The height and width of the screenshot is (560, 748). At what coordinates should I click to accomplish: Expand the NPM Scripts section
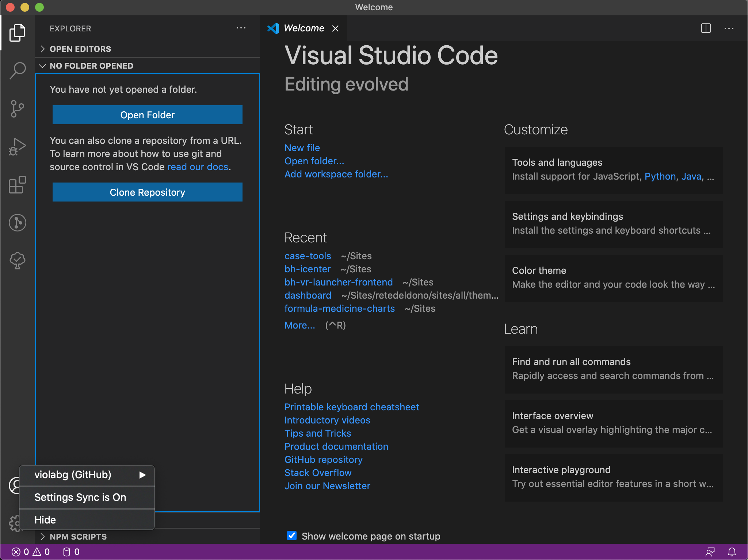[78, 536]
